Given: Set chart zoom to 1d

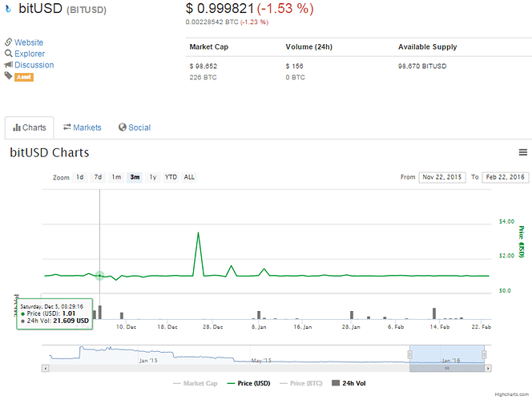Looking at the screenshot, I should coord(80,177).
